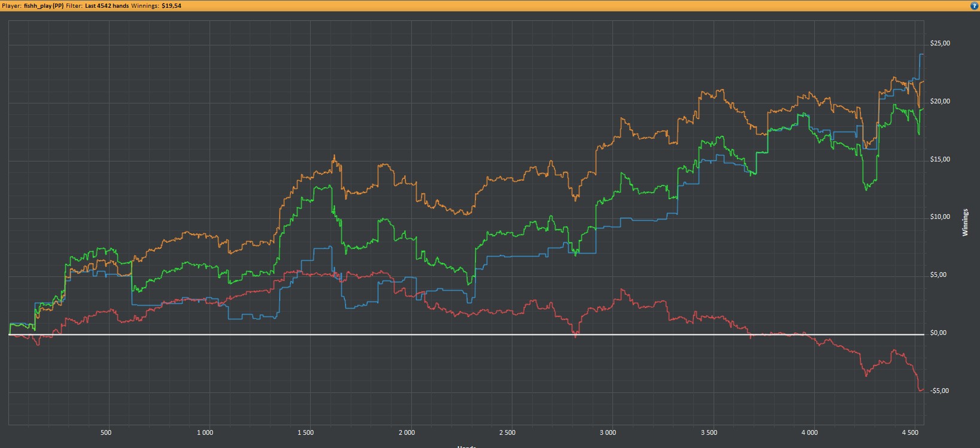Click the "$20,00" y-axis label
This screenshot has width=980, height=448.
pyautogui.click(x=940, y=102)
